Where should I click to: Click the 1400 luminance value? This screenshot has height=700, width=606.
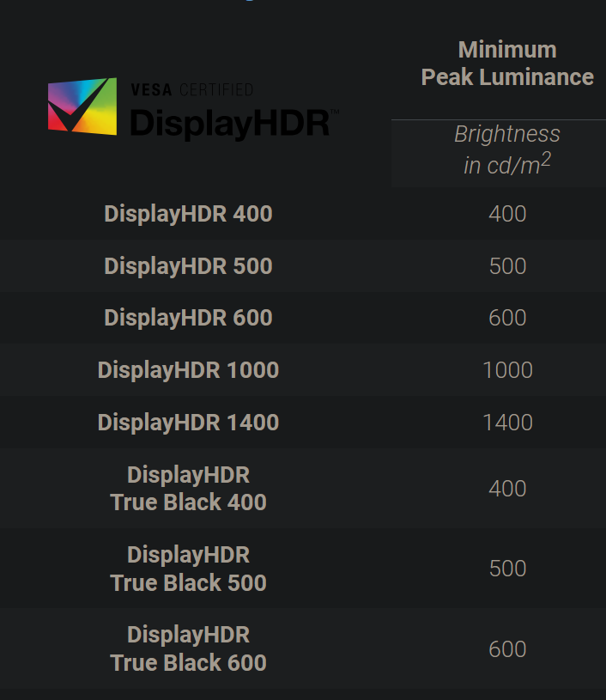click(507, 422)
